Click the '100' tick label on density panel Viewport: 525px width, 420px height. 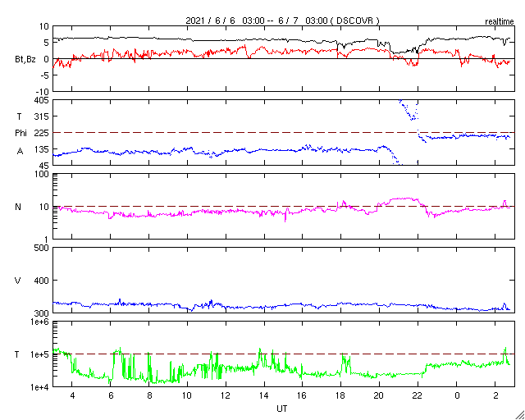[41, 174]
